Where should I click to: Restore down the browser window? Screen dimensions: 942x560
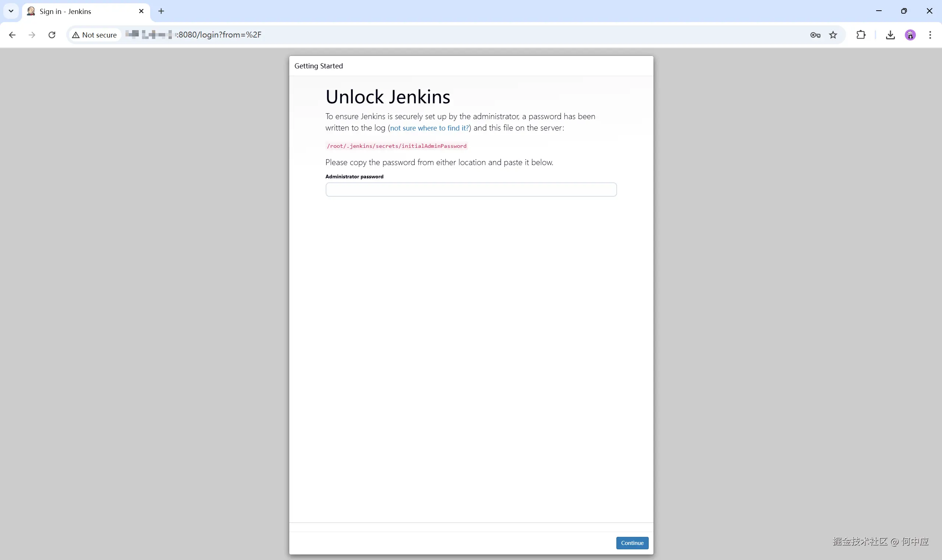point(904,11)
